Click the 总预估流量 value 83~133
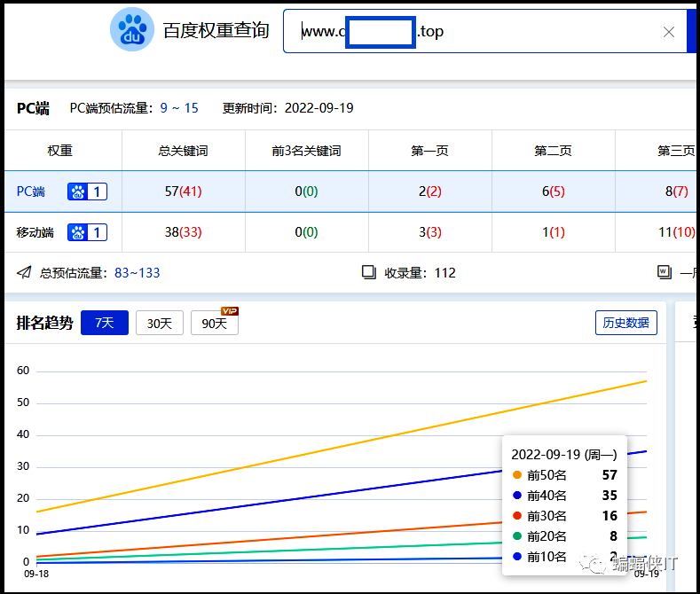 pos(138,273)
